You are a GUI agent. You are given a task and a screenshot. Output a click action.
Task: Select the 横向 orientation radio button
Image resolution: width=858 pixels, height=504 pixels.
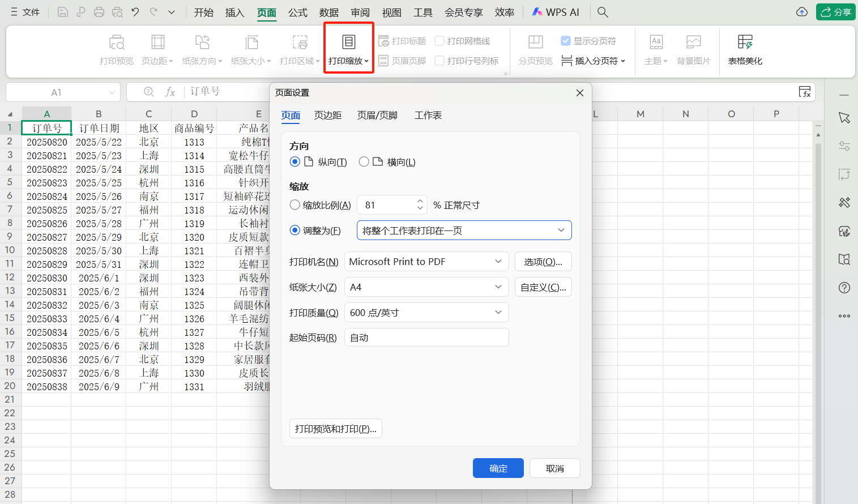pos(364,161)
